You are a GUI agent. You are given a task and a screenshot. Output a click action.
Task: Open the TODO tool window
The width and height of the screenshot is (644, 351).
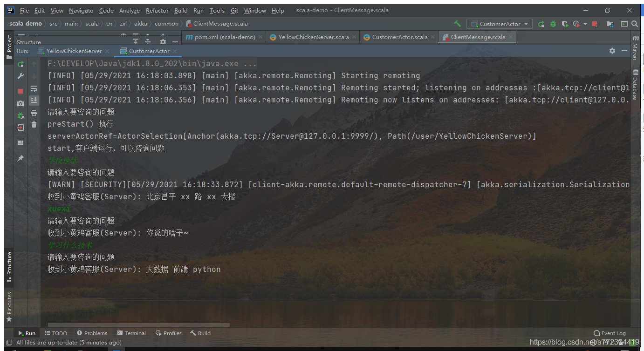click(56, 333)
